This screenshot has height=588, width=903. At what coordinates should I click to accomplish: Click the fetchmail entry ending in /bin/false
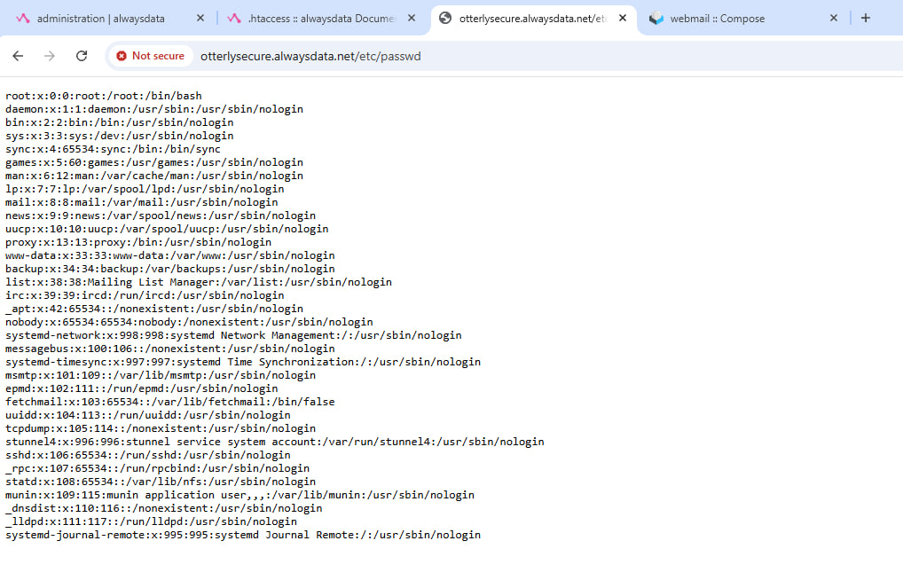(169, 402)
